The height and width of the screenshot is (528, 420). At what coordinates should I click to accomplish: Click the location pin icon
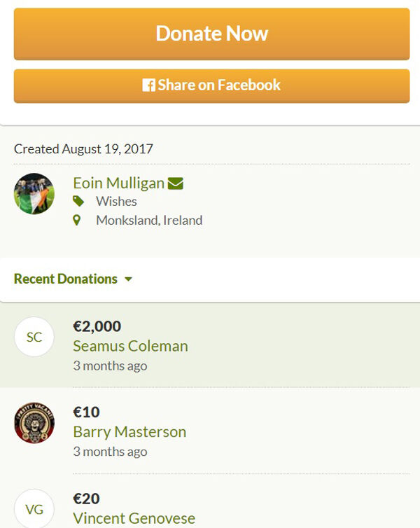[77, 221]
